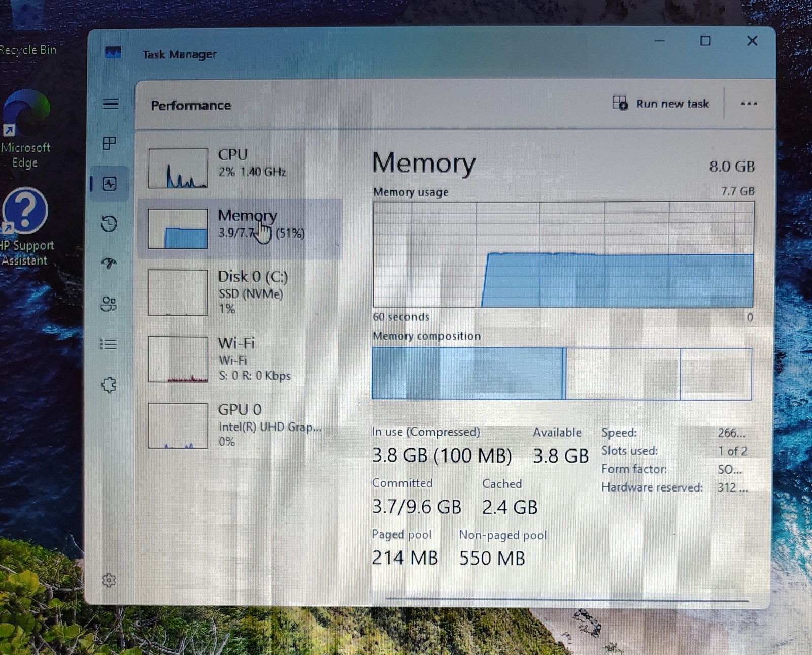Open the Services page puzzle icon

click(109, 384)
